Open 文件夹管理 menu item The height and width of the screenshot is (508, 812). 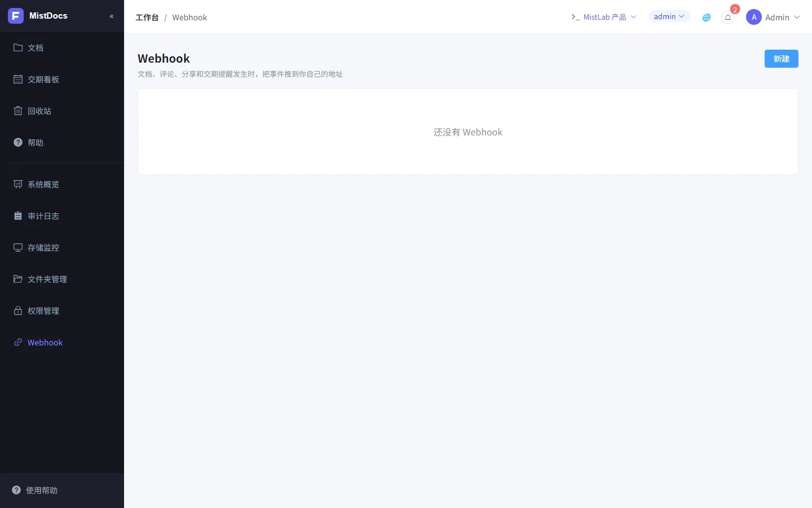62,279
